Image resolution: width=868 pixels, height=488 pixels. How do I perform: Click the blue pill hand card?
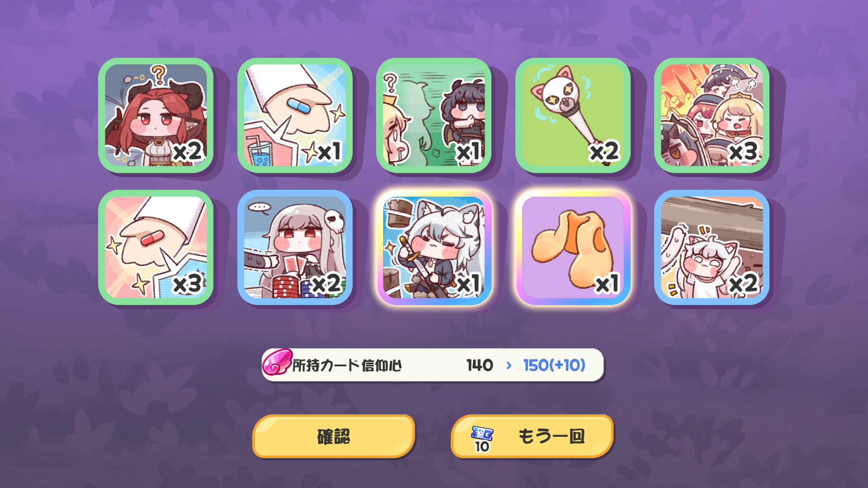click(295, 115)
